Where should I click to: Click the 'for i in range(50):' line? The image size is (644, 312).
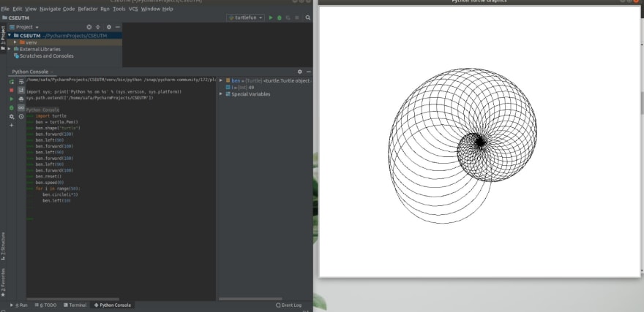[58, 189]
